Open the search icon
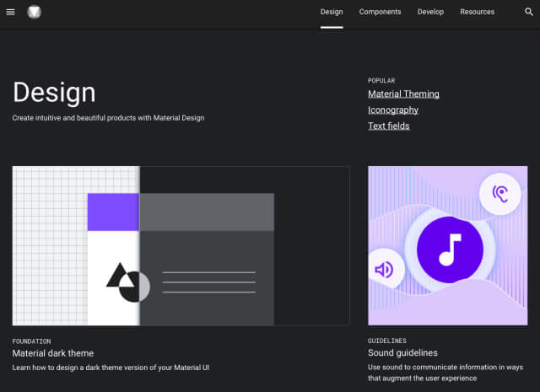The width and height of the screenshot is (540, 392). pos(529,12)
